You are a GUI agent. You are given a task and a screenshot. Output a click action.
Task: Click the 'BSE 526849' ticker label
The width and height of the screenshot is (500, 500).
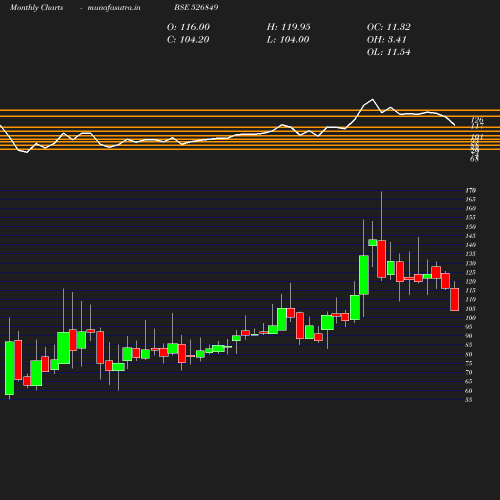tap(196, 7)
